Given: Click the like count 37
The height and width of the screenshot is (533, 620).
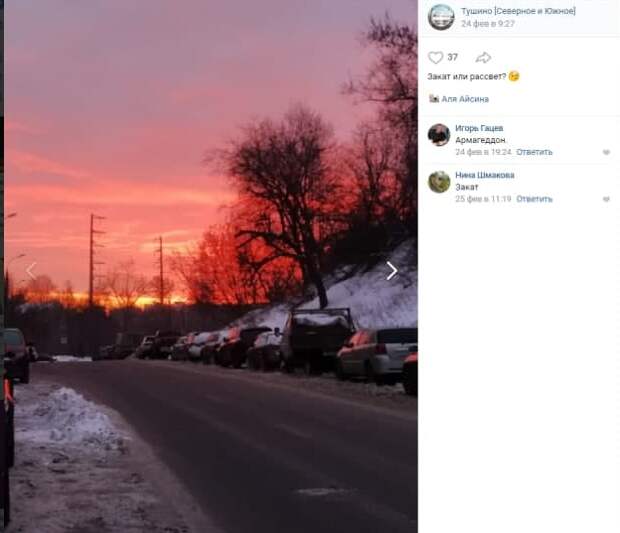Looking at the screenshot, I should [x=452, y=57].
